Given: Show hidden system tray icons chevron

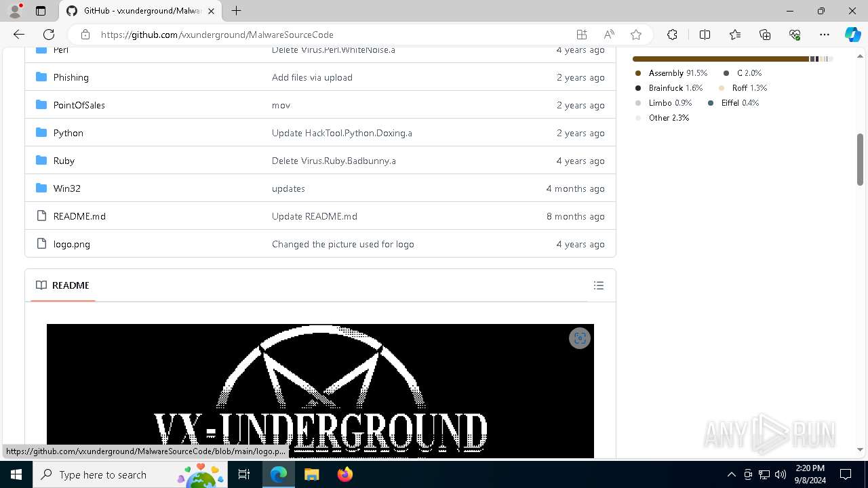Looking at the screenshot, I should click(731, 474).
